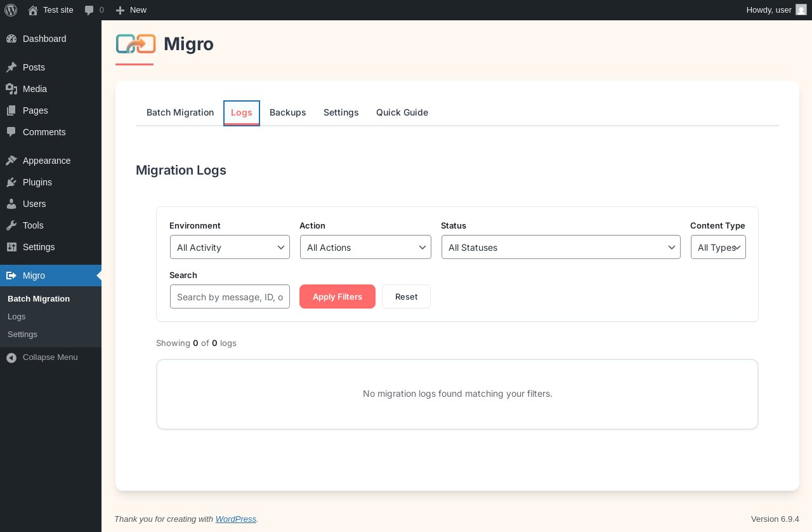Click the Apply Filters button

pos(337,296)
